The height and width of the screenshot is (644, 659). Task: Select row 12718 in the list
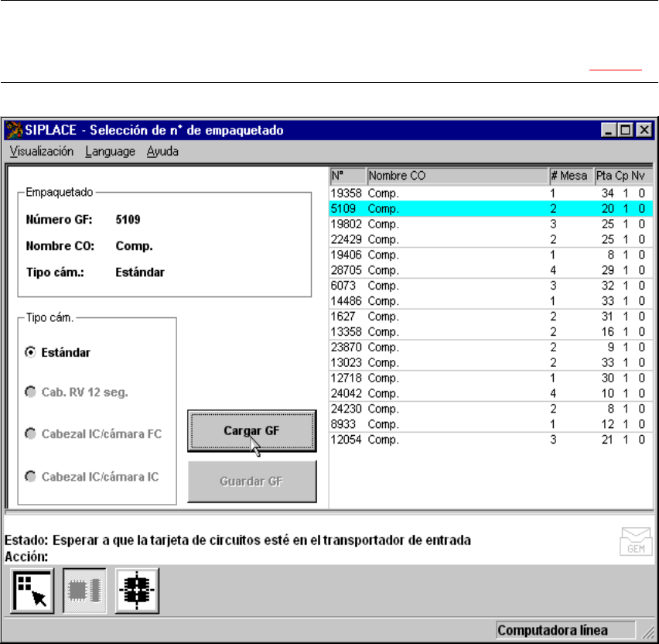tap(491, 379)
